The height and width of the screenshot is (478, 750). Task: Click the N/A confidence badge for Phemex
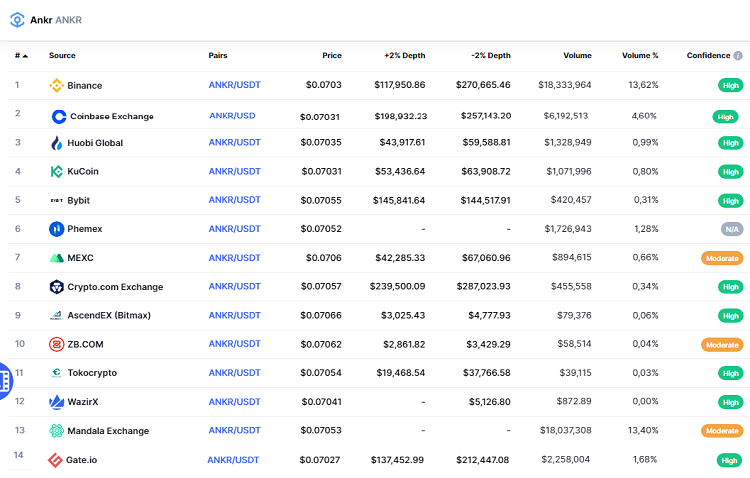coord(732,229)
